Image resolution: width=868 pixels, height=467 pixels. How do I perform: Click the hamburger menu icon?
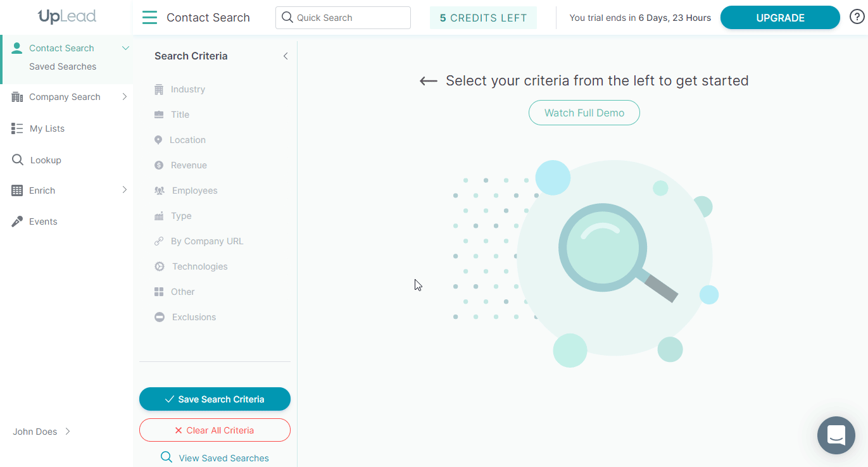pos(149,18)
